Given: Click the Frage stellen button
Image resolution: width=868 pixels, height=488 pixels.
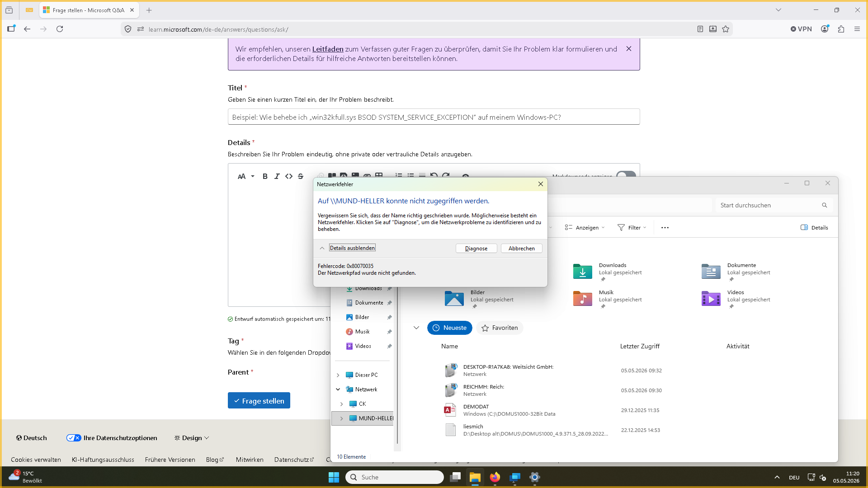Looking at the screenshot, I should click(x=259, y=400).
